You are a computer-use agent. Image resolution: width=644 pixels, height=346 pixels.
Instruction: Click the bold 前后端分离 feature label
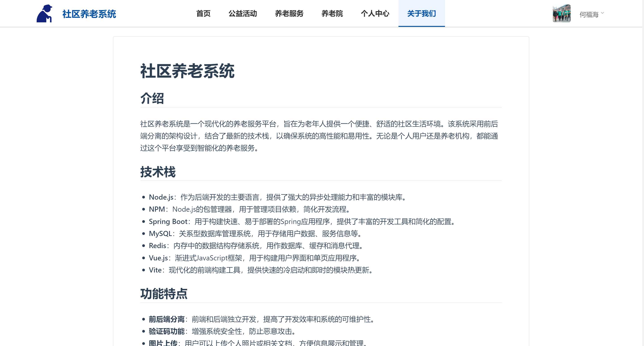pos(167,319)
